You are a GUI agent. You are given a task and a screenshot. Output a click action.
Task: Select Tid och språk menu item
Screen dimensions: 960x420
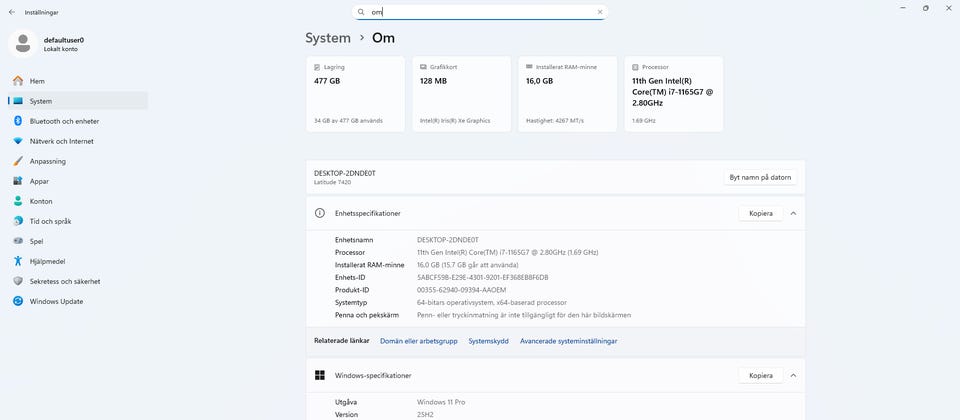[78, 221]
